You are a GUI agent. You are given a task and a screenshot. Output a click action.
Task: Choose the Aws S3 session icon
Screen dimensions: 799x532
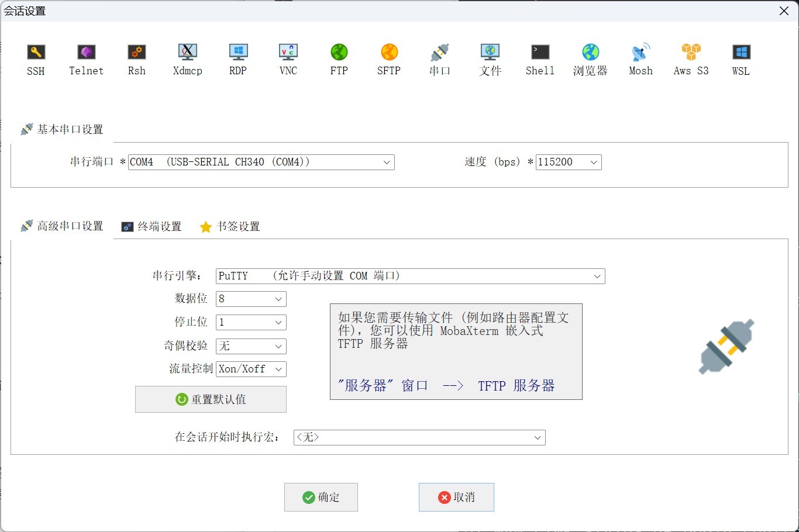691,60
